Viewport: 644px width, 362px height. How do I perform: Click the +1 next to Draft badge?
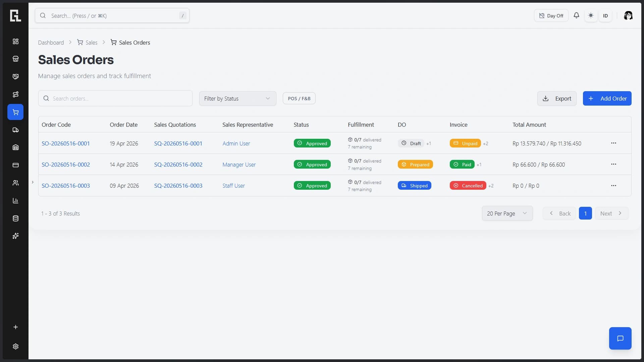pos(429,143)
